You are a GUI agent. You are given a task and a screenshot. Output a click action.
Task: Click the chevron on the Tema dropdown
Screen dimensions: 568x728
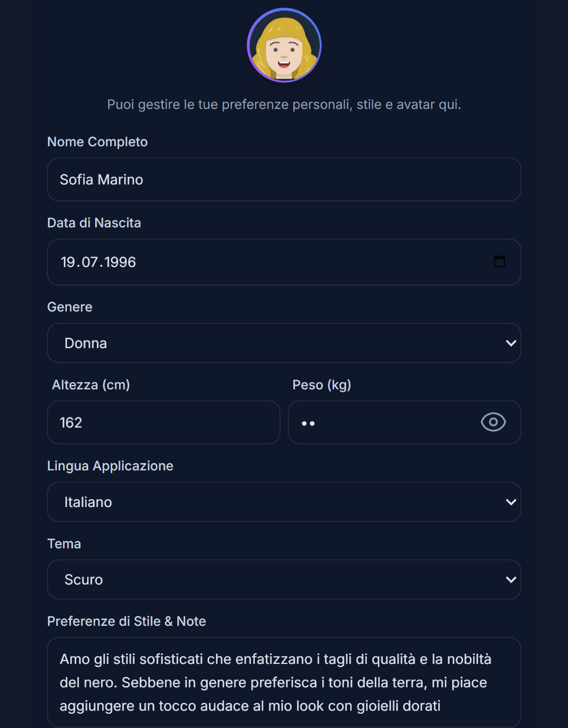[x=510, y=579]
